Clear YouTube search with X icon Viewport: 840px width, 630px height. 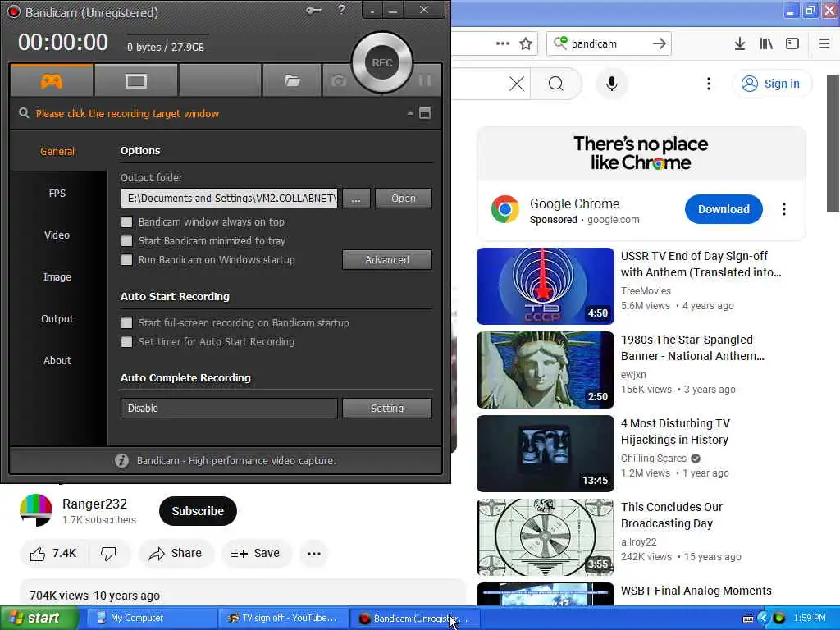click(x=517, y=84)
